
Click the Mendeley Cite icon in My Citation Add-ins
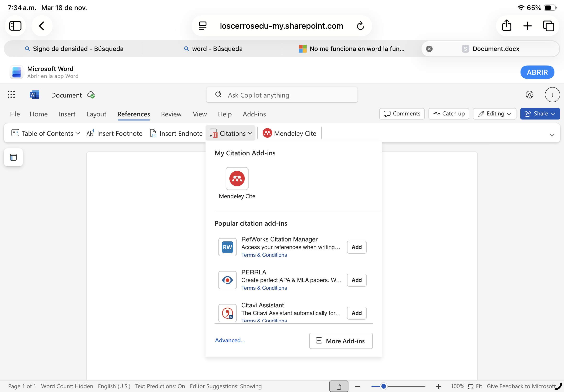click(x=237, y=179)
